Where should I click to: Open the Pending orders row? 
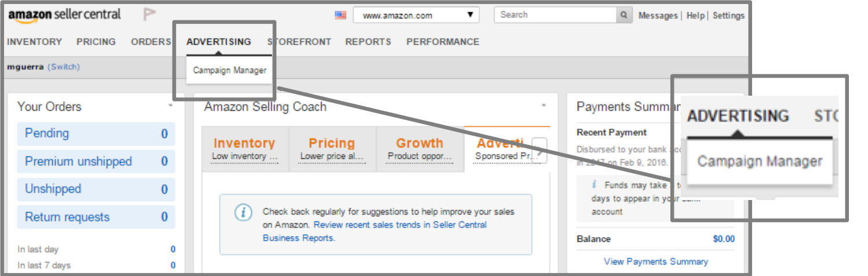(x=96, y=133)
